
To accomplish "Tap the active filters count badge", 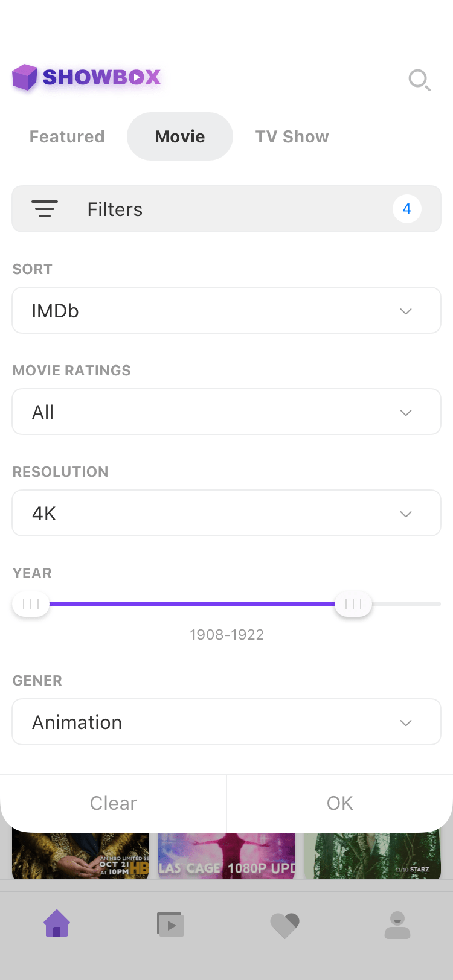I will click(406, 209).
